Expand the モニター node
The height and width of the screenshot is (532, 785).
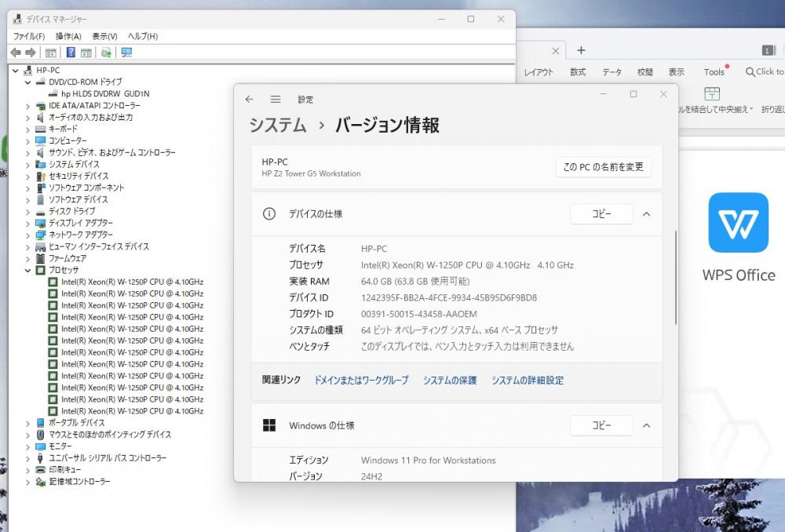(28, 446)
